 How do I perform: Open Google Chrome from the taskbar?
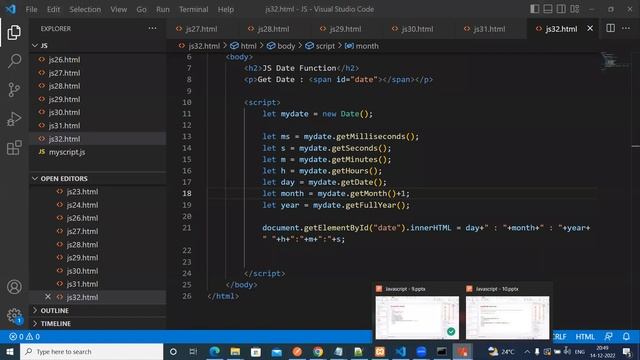(x=318, y=351)
